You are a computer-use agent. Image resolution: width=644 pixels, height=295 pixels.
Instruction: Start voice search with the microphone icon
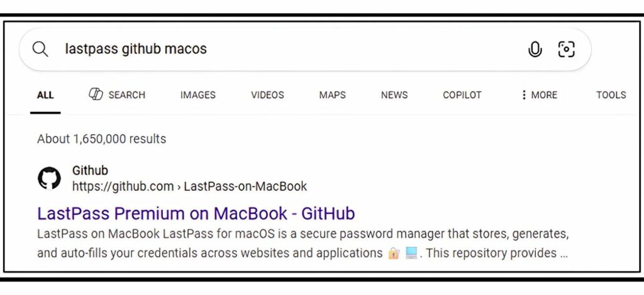(x=535, y=49)
